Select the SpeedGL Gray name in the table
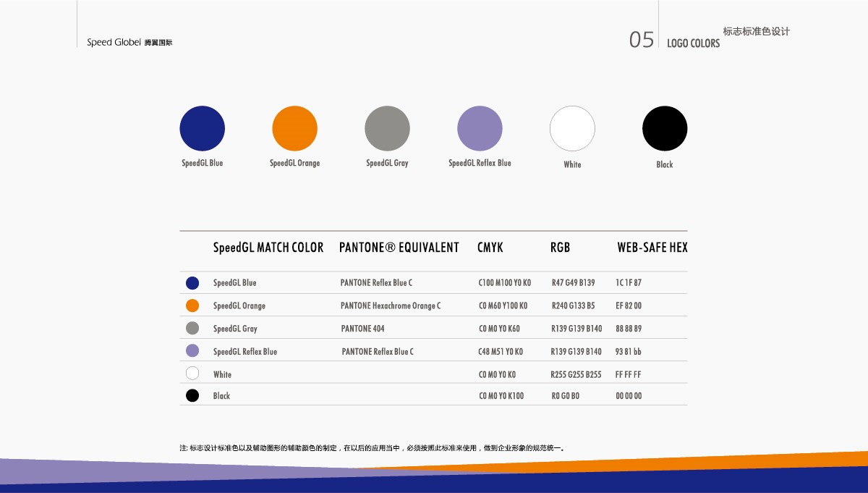This screenshot has height=493, width=868. point(236,329)
